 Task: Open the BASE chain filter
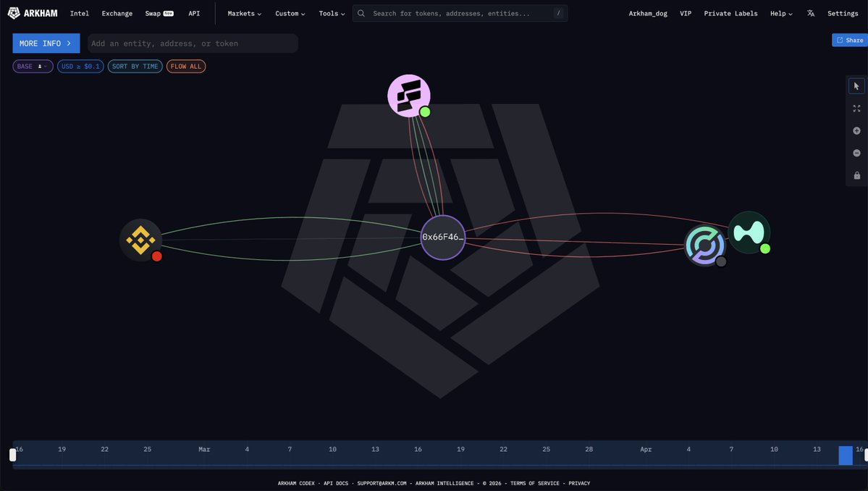[33, 67]
